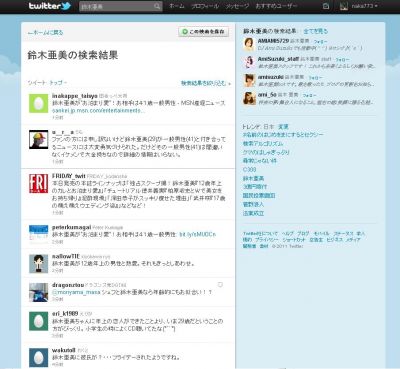
Task: Click the AmiSuzuki_staff username in the sidebar
Action: point(278,59)
